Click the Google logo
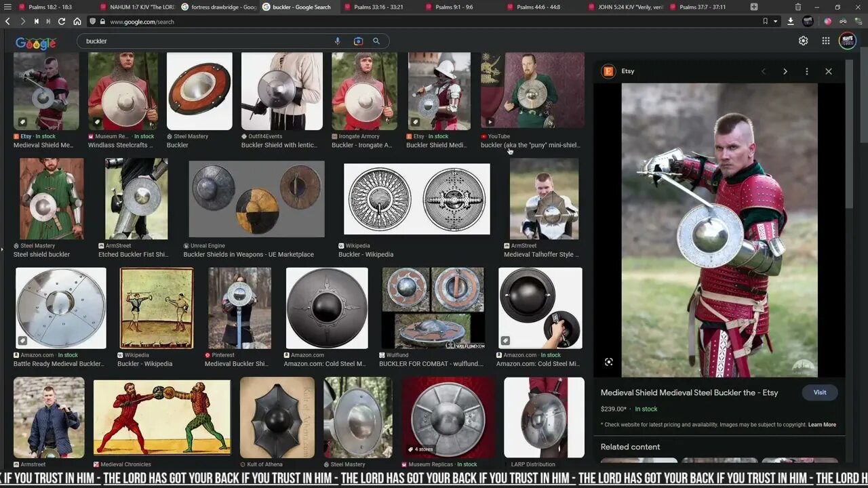This screenshot has height=488, width=868. tap(36, 43)
